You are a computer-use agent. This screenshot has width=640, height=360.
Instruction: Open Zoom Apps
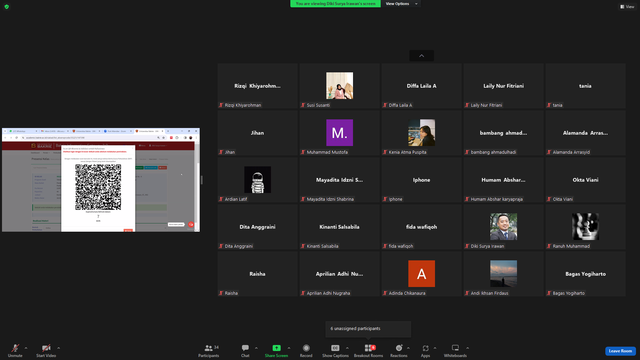click(x=425, y=350)
